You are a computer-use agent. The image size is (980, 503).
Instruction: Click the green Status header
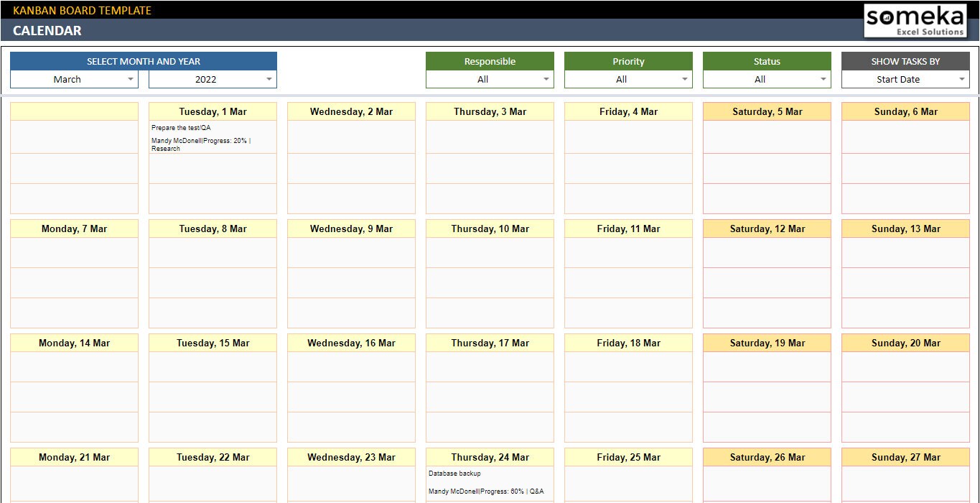point(766,61)
